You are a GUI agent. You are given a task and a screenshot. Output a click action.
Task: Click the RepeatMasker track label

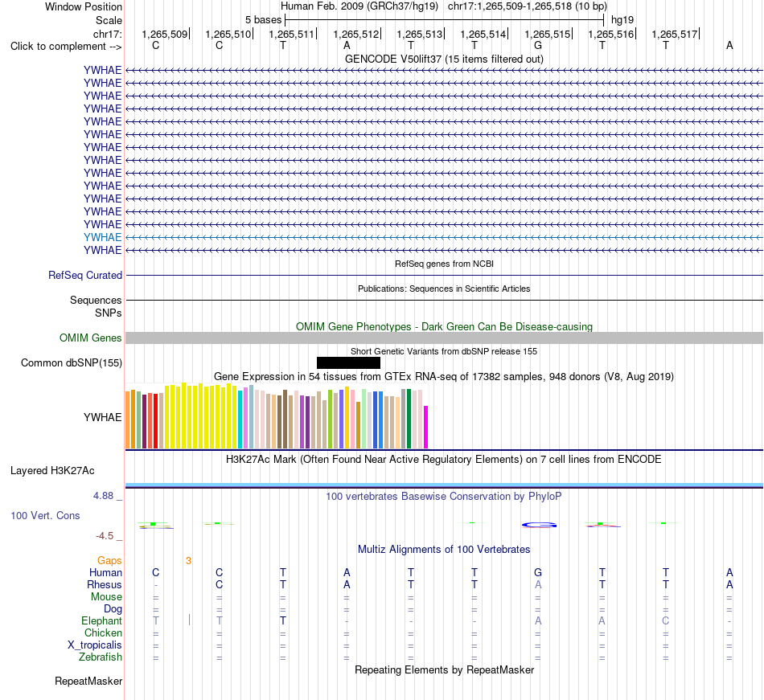[88, 681]
